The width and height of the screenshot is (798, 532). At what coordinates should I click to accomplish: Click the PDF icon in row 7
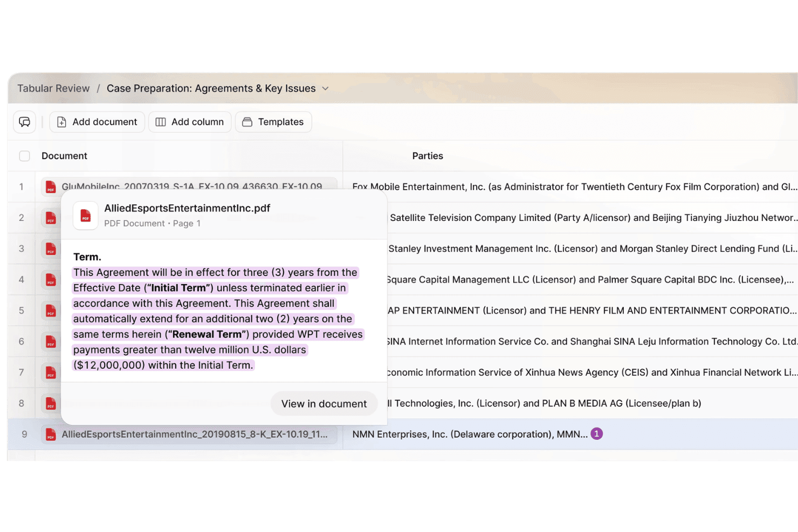click(51, 372)
